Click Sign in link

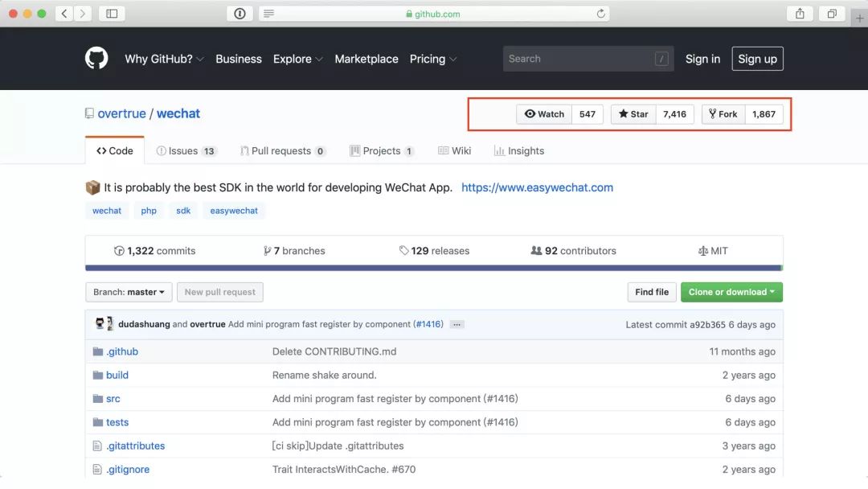coord(702,59)
